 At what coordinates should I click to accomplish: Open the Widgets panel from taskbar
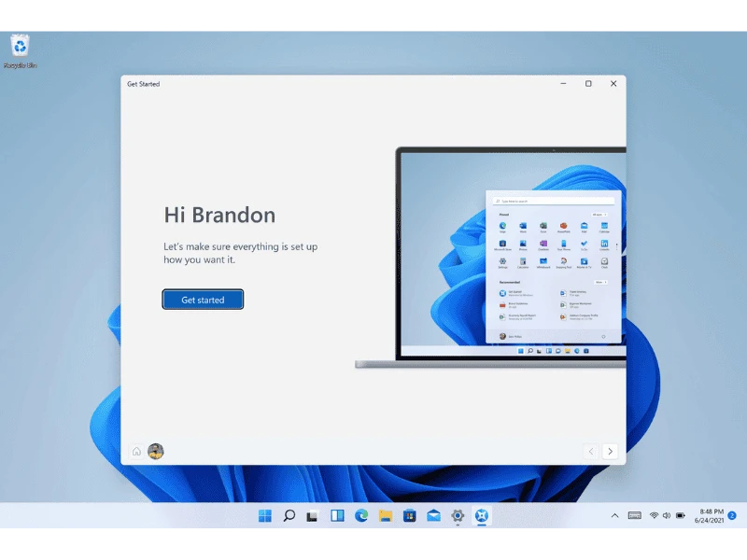click(x=337, y=516)
